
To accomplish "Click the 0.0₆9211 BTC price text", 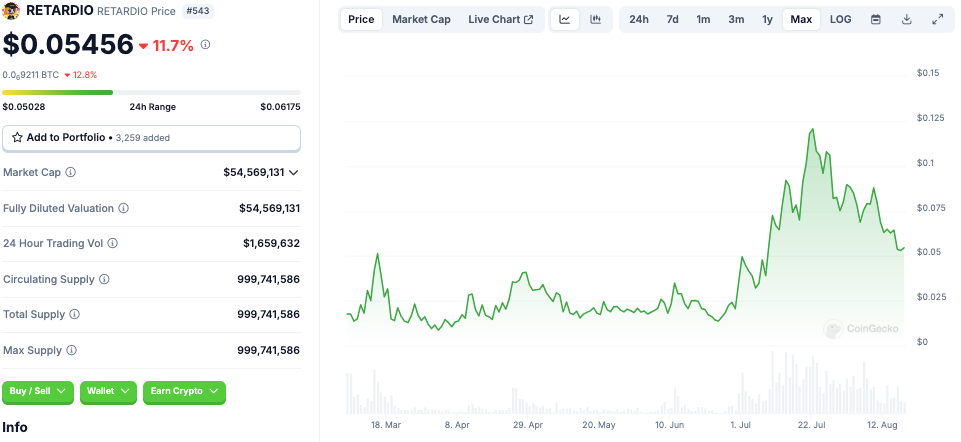I will pyautogui.click(x=31, y=75).
